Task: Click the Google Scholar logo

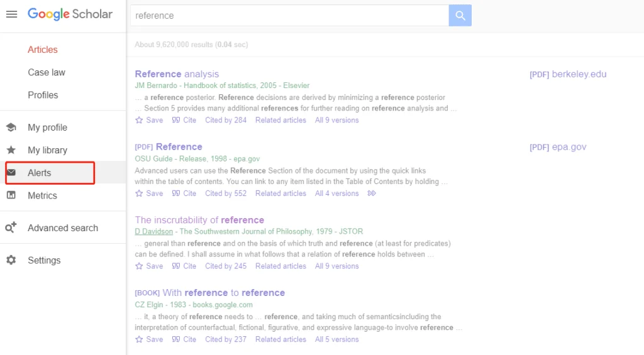Action: click(70, 14)
